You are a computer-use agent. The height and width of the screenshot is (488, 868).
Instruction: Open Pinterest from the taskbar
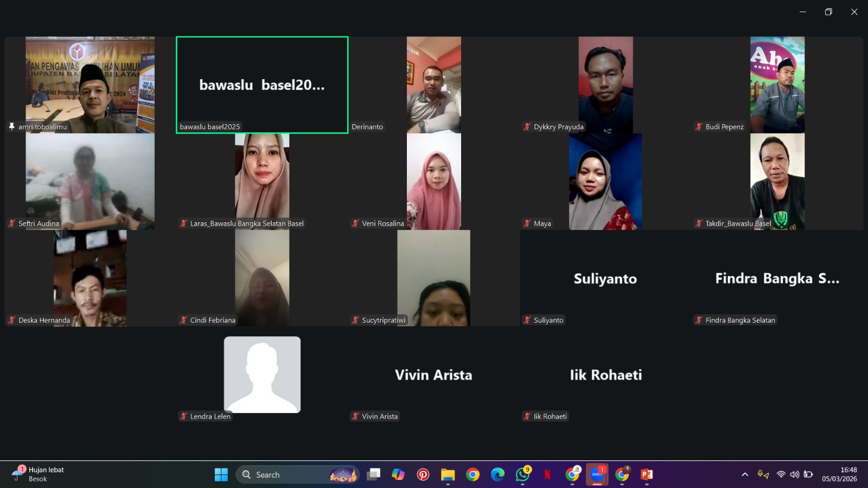(423, 474)
